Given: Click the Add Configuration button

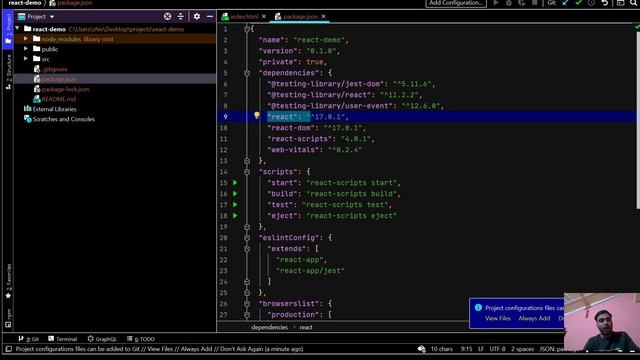Looking at the screenshot, I should pos(456,3).
